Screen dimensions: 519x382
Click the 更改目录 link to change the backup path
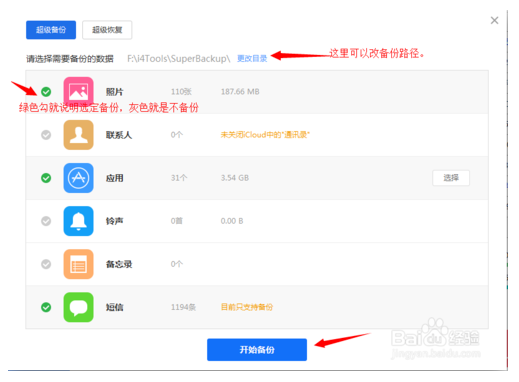coord(252,59)
